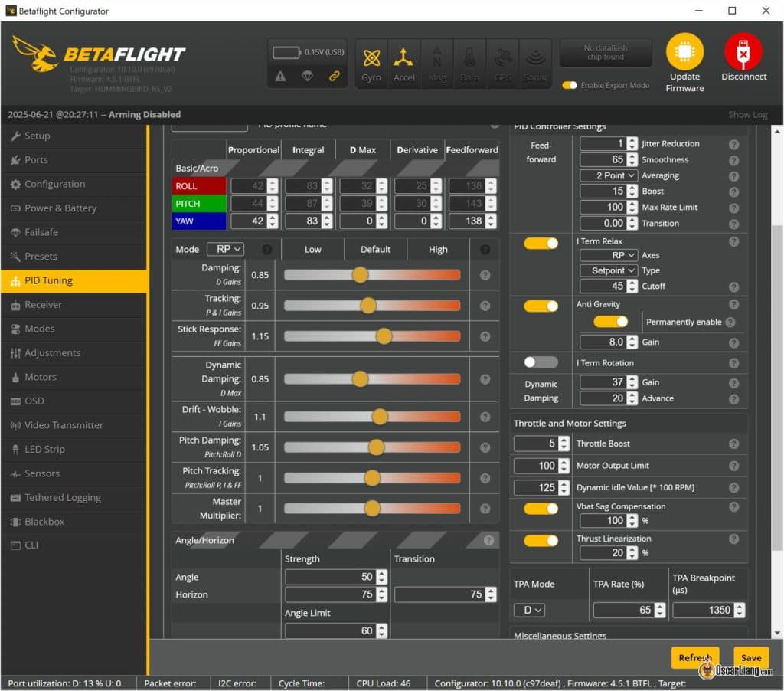Open help for Master Multiplier
Image resolution: width=784 pixels, height=691 pixels.
[x=485, y=509]
